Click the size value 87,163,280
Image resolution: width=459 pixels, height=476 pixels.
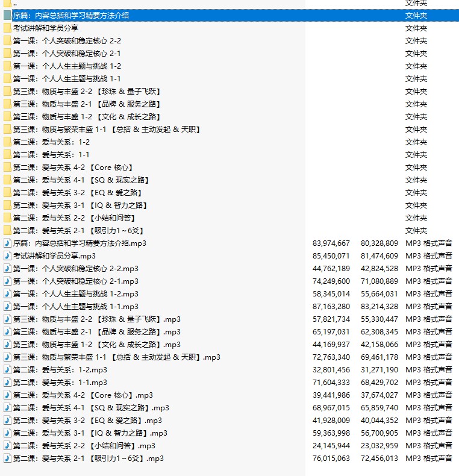tap(332, 307)
